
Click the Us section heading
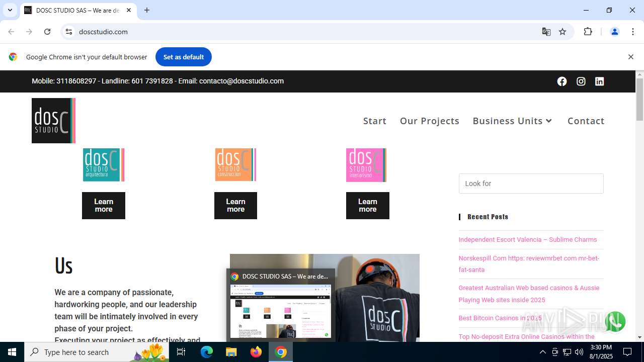[63, 265]
